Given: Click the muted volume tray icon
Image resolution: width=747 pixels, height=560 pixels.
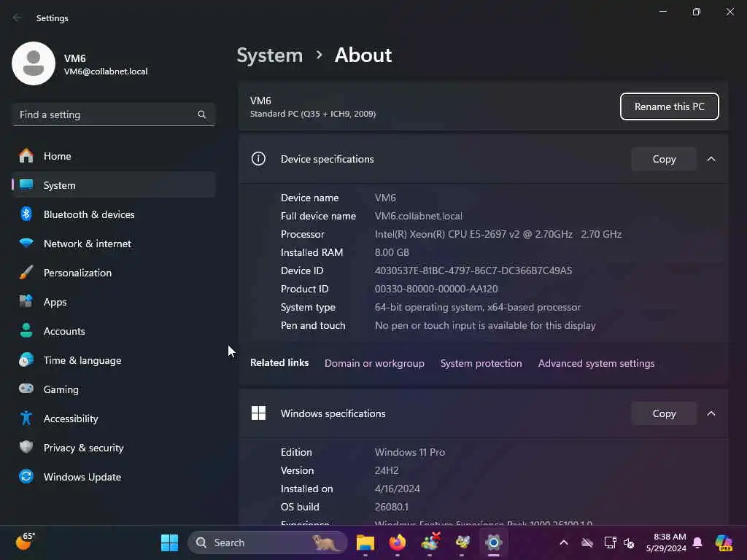Looking at the screenshot, I should [x=629, y=542].
